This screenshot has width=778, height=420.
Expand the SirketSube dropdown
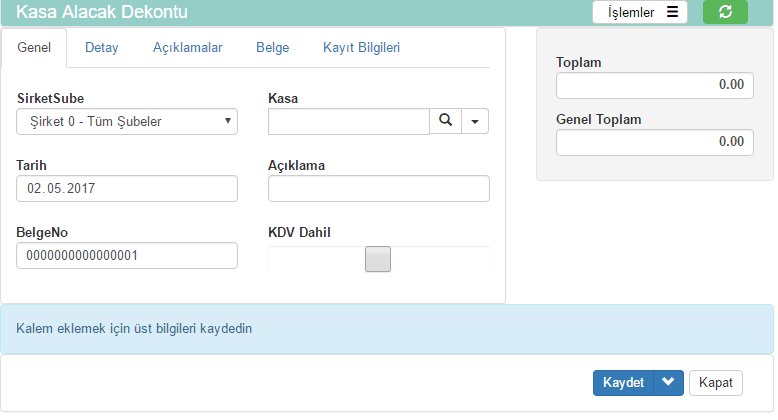click(x=127, y=122)
